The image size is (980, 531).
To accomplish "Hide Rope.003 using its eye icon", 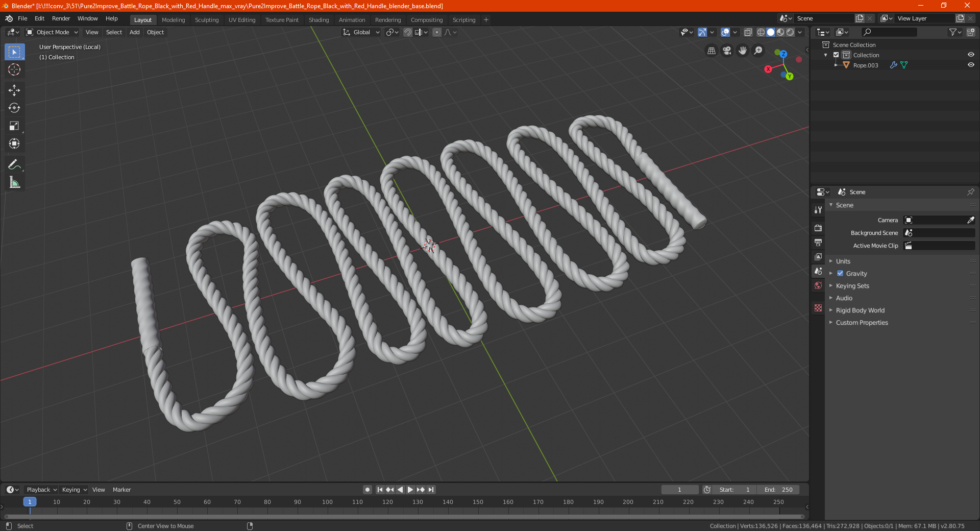I will click(x=971, y=65).
